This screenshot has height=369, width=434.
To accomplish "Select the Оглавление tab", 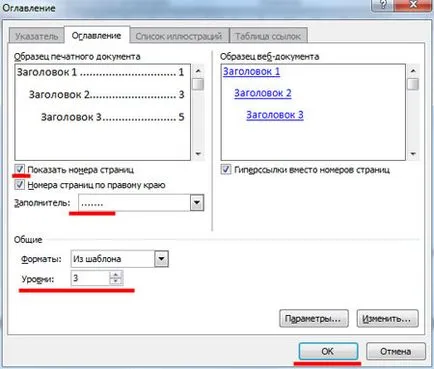I will (x=96, y=36).
